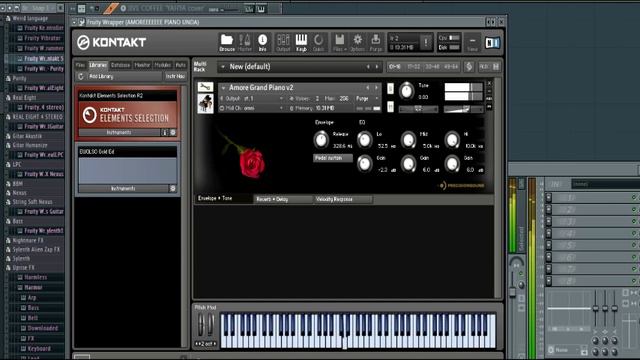Open settings gear of EWQLSO Gold Ed library
This screenshot has width=640, height=360.
173,188
